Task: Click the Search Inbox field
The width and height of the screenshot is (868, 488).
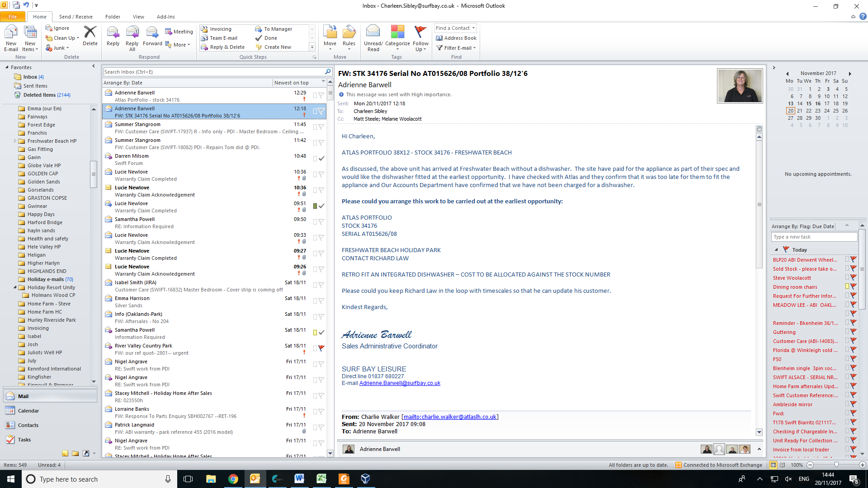Action: (212, 72)
